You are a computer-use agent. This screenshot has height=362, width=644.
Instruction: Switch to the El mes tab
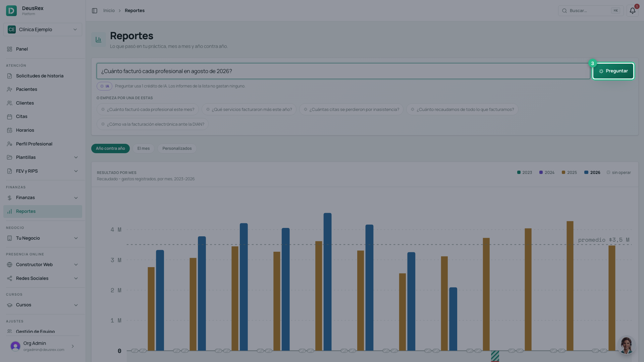144,148
